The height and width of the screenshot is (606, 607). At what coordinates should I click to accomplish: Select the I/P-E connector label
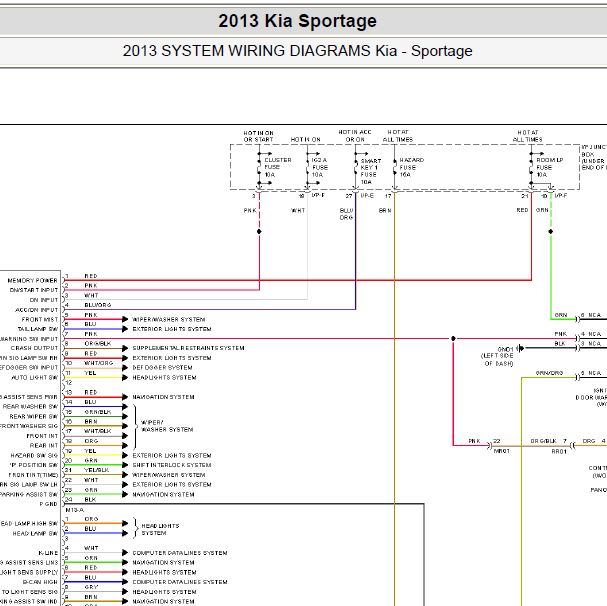coord(367,196)
